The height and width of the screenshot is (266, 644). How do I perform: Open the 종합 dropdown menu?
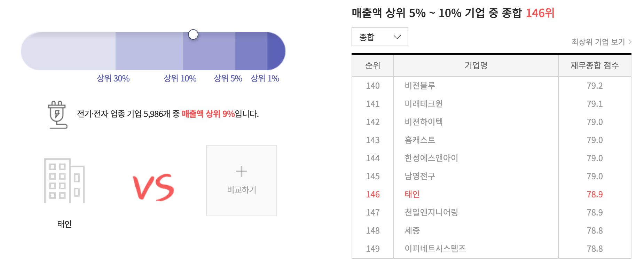point(380,37)
